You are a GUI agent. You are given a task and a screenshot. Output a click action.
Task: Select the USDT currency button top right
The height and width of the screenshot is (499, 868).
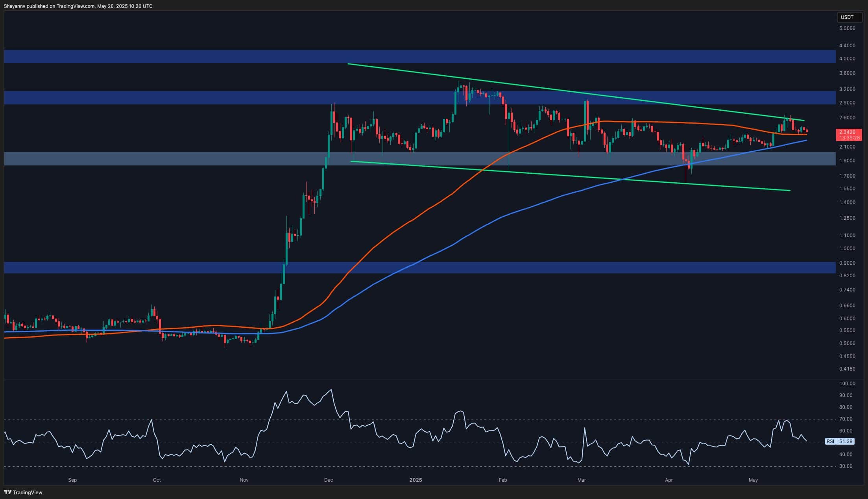(850, 17)
